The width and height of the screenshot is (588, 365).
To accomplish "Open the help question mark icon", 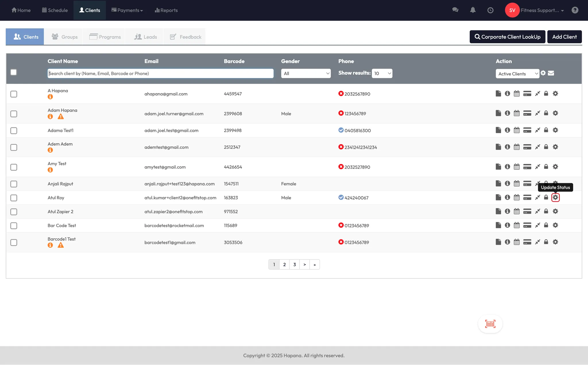I will point(575,10).
